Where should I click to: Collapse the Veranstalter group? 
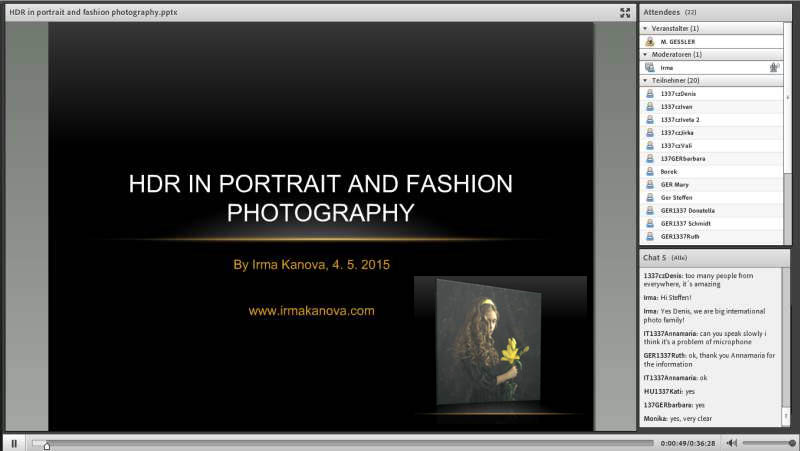(x=645, y=29)
